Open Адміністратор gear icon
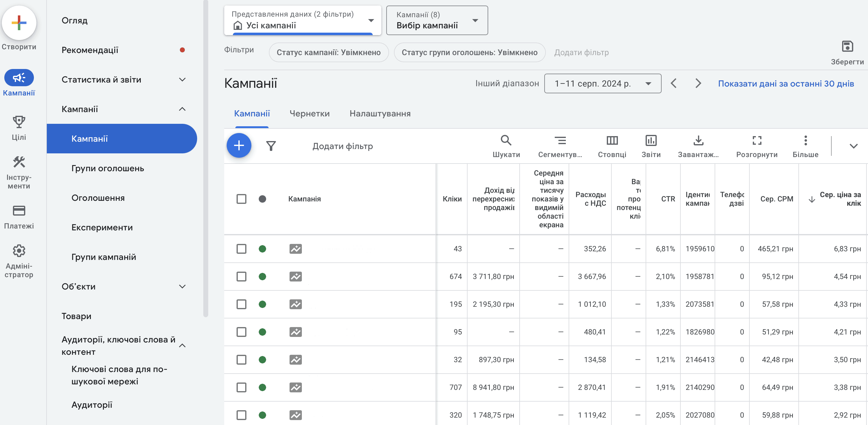 tap(19, 251)
